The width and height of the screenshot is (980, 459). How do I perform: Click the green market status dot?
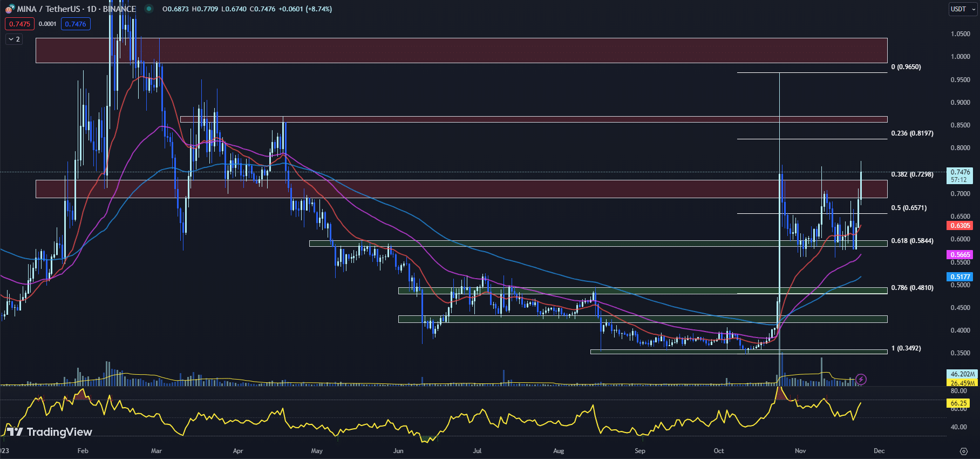[149, 9]
